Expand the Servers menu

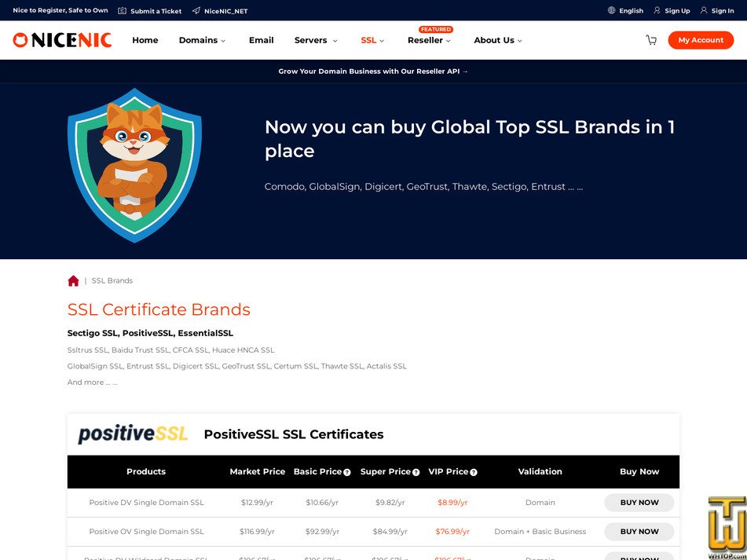pyautogui.click(x=312, y=40)
